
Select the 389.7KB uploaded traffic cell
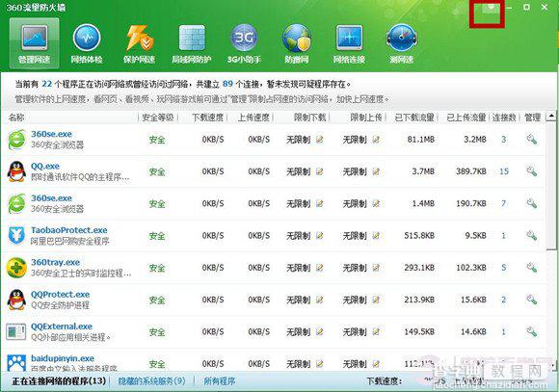471,171
